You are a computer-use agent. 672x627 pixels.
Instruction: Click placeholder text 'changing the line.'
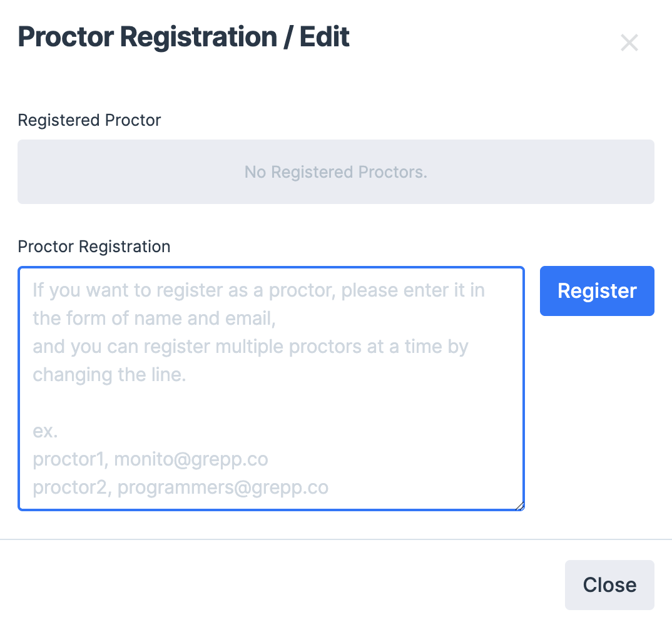(x=109, y=375)
